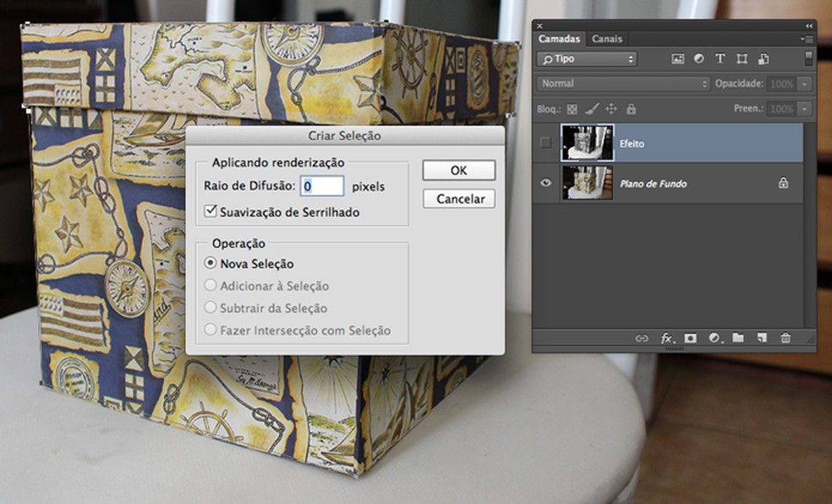The height and width of the screenshot is (504, 832).
Task: Click Cancelar in Criar Seleção dialog
Action: 459,199
